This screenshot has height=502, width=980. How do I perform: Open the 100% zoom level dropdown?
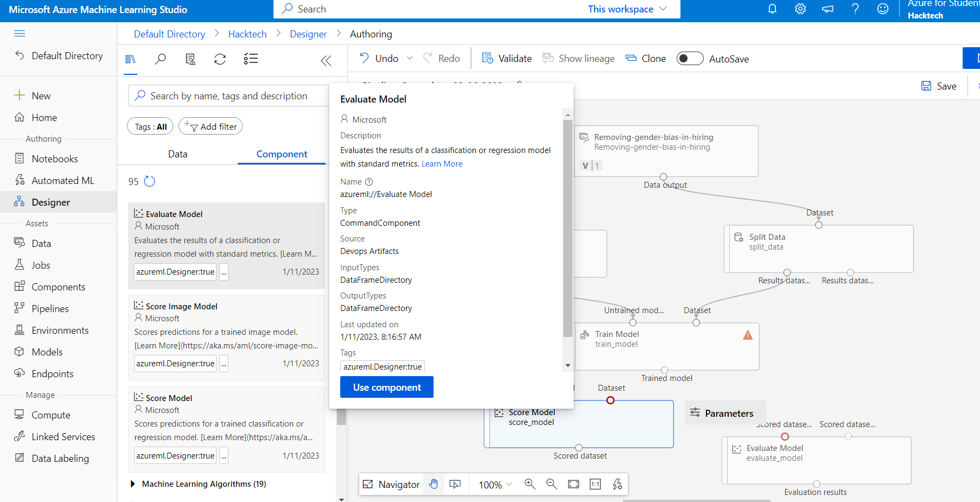(x=495, y=485)
